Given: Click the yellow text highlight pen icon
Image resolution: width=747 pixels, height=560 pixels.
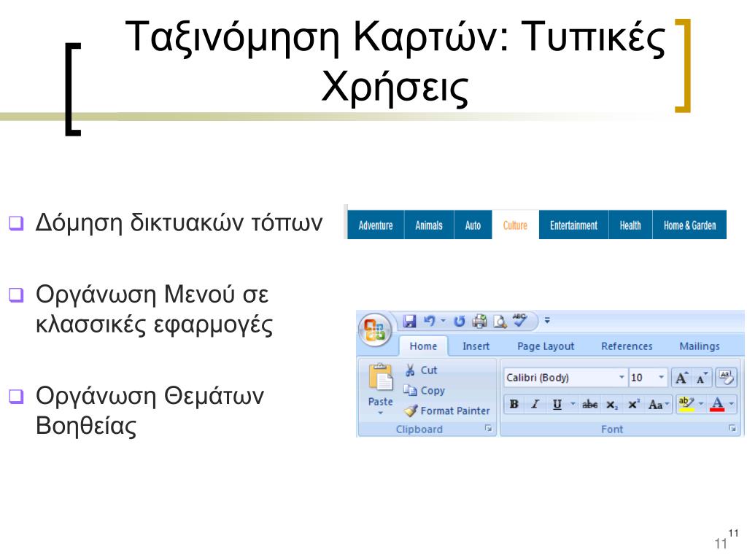Looking at the screenshot, I should [686, 404].
